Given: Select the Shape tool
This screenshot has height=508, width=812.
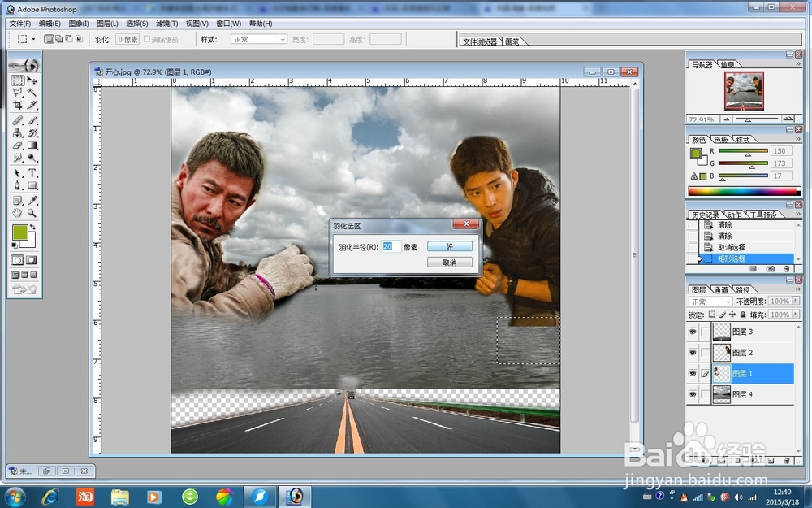Looking at the screenshot, I should [x=32, y=185].
